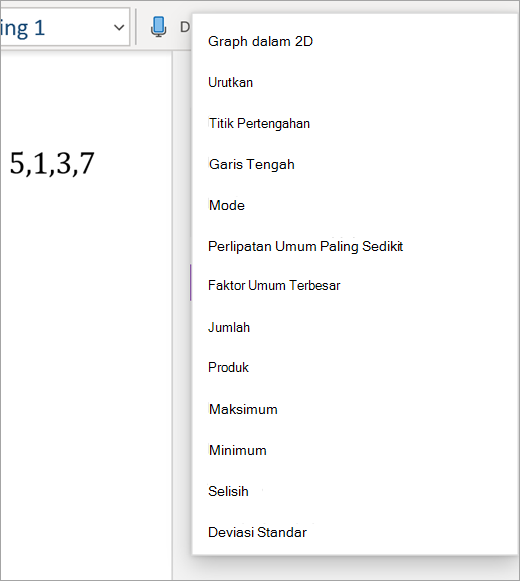Image resolution: width=520 pixels, height=581 pixels.
Task: Click the partially hidden D label beside microphone
Action: tap(185, 27)
